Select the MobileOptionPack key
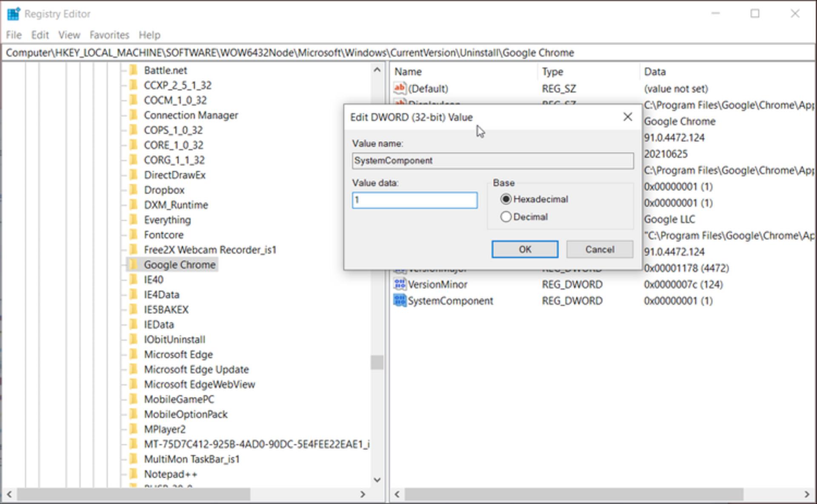Viewport: 817px width, 504px height. click(x=186, y=414)
